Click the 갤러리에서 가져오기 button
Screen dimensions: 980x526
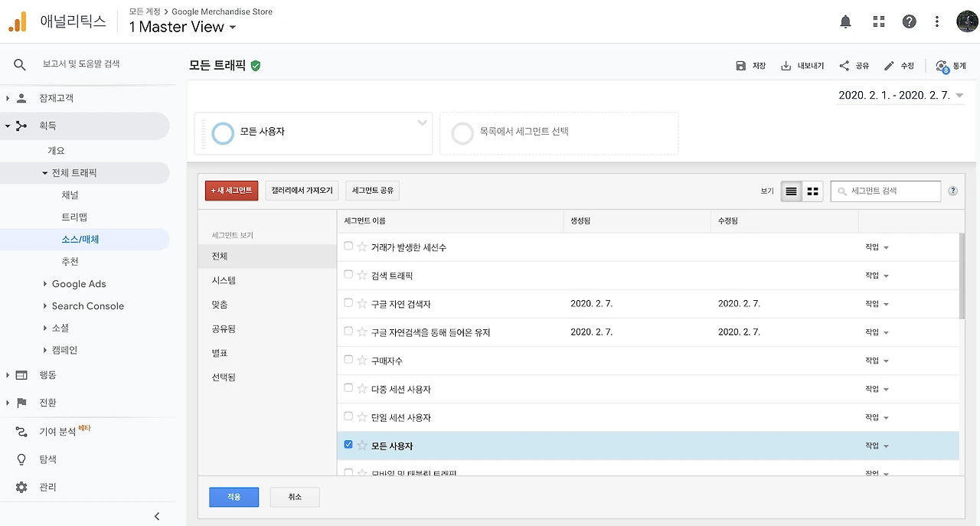302,191
